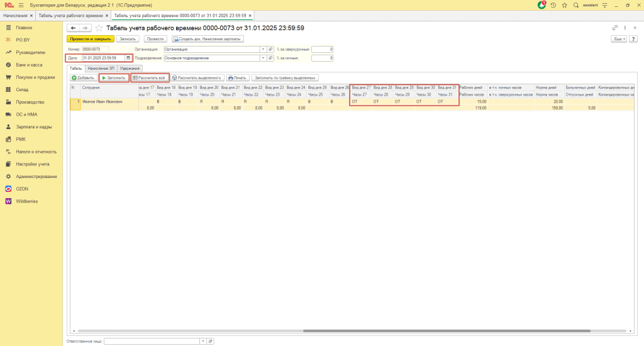This screenshot has height=346, width=644.
Task: Switch to Табель tab
Action: (75, 69)
